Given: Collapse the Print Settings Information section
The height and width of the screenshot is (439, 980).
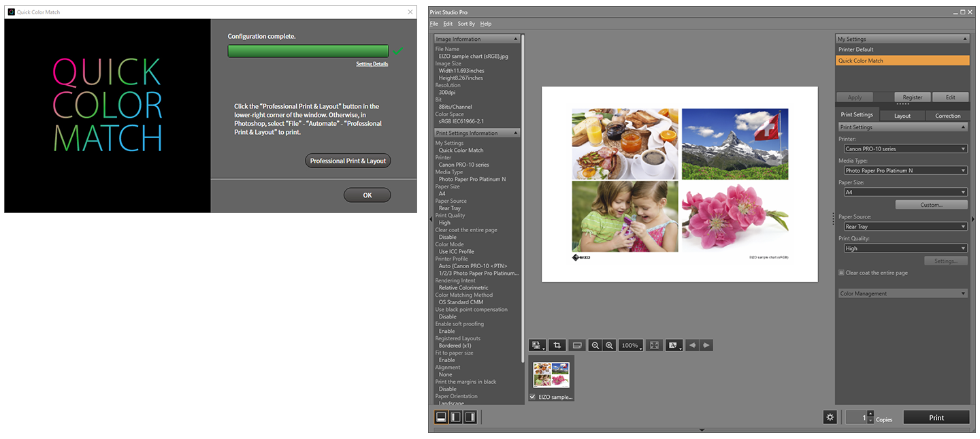Looking at the screenshot, I should (478, 133).
